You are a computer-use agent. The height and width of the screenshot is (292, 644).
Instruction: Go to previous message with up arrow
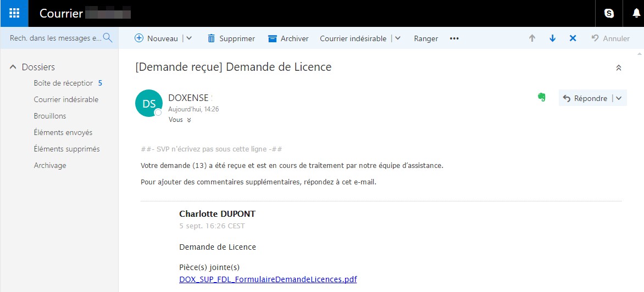[x=532, y=38]
